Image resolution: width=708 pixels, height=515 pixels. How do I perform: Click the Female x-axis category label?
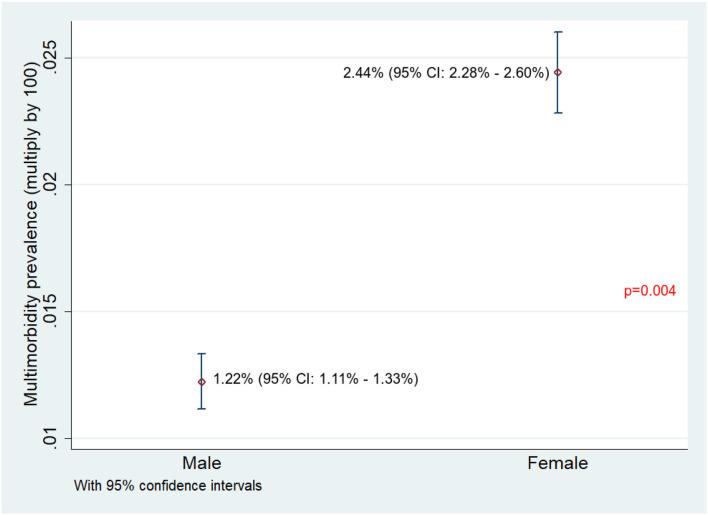tap(558, 463)
